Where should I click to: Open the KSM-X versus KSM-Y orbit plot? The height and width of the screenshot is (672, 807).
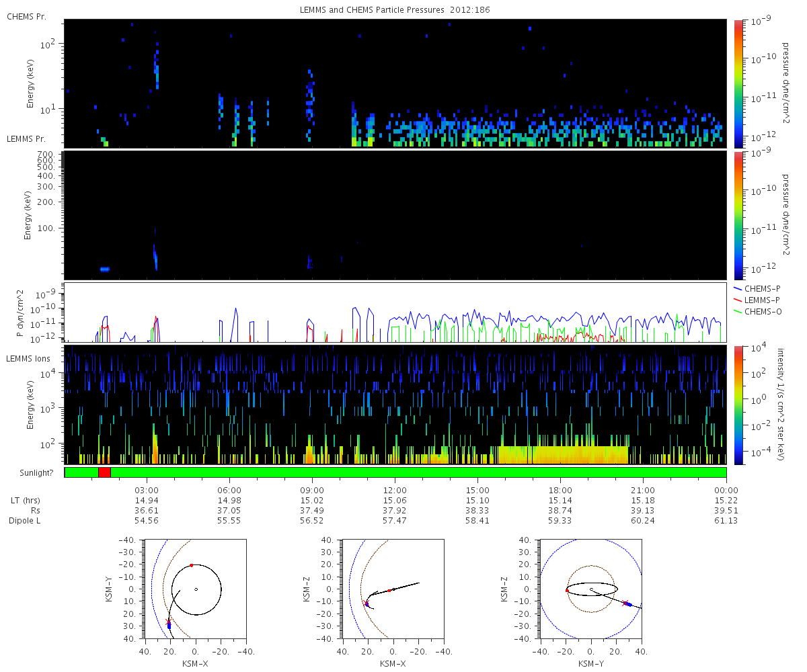coord(196,589)
